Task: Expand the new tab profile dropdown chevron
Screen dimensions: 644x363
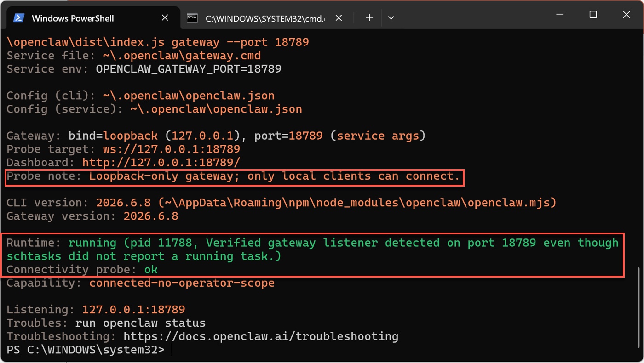Action: point(391,17)
